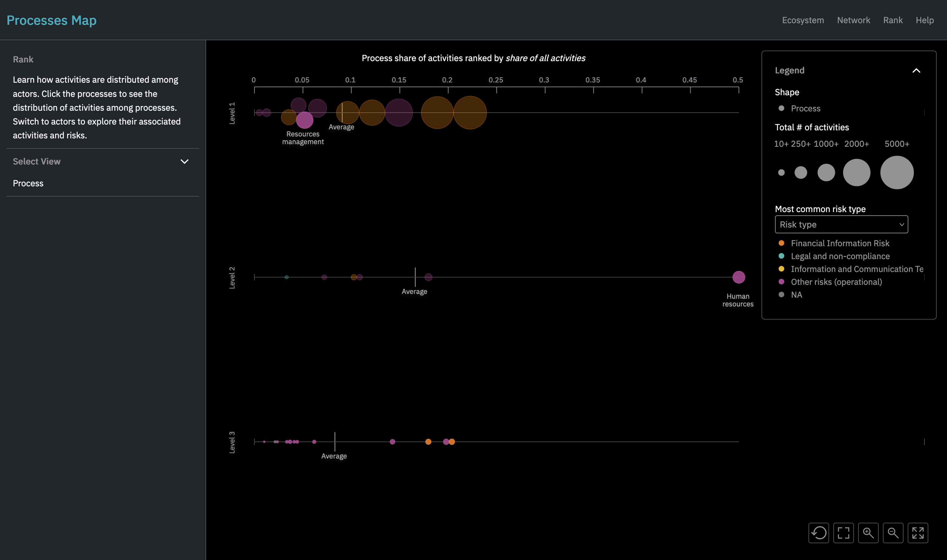The height and width of the screenshot is (560, 947).
Task: Switch to the Network view
Action: (853, 20)
